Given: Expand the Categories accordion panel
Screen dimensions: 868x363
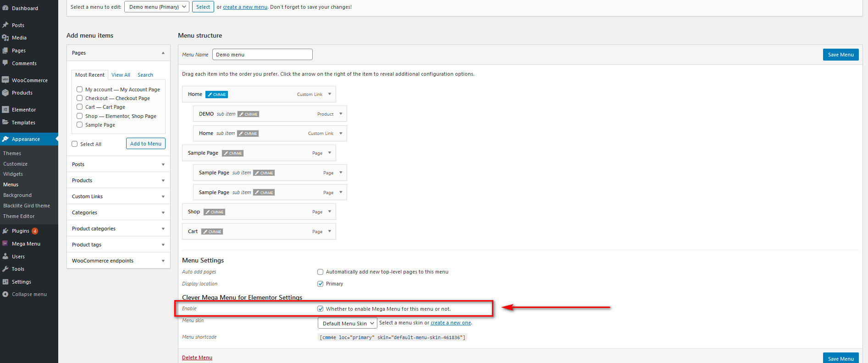Looking at the screenshot, I should pos(118,212).
